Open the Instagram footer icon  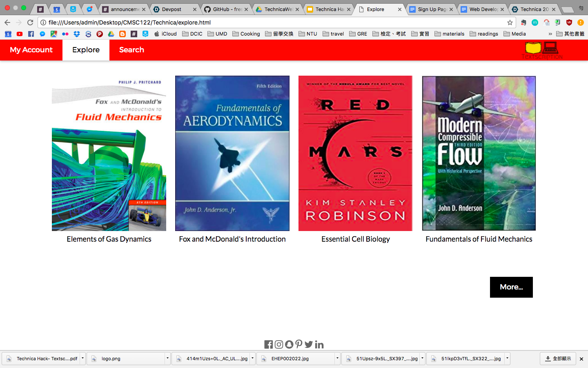coord(279,344)
